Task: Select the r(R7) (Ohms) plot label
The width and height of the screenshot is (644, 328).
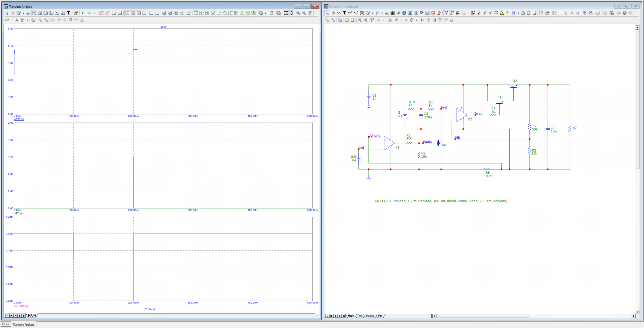Action: pyautogui.click(x=21, y=306)
